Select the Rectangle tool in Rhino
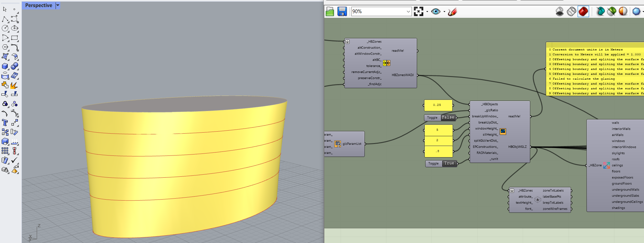Screen dimensions: 644x243 pyautogui.click(x=14, y=38)
